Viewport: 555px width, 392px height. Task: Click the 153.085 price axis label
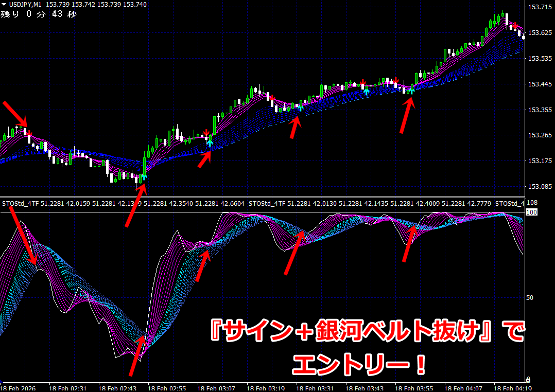coord(540,186)
